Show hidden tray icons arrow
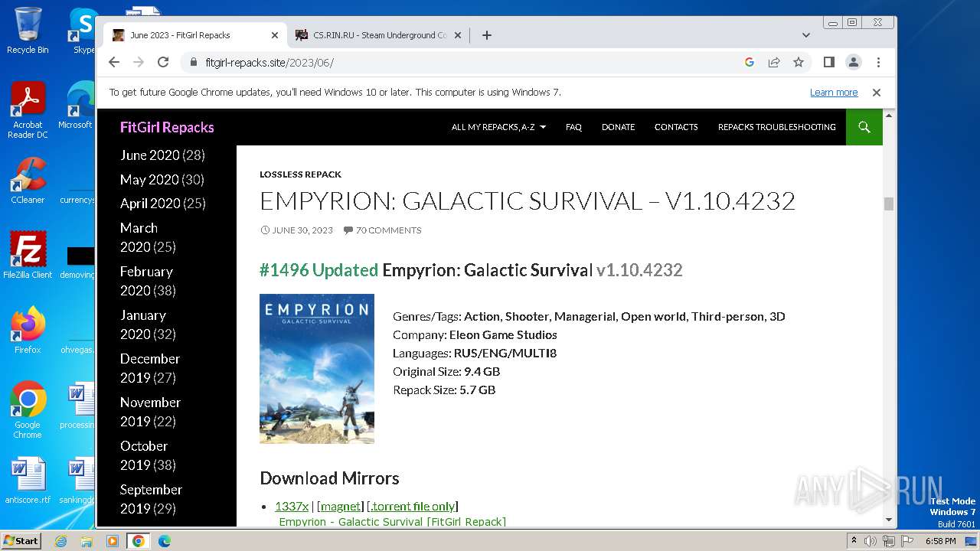Screen dimensions: 980x551 coord(854,541)
